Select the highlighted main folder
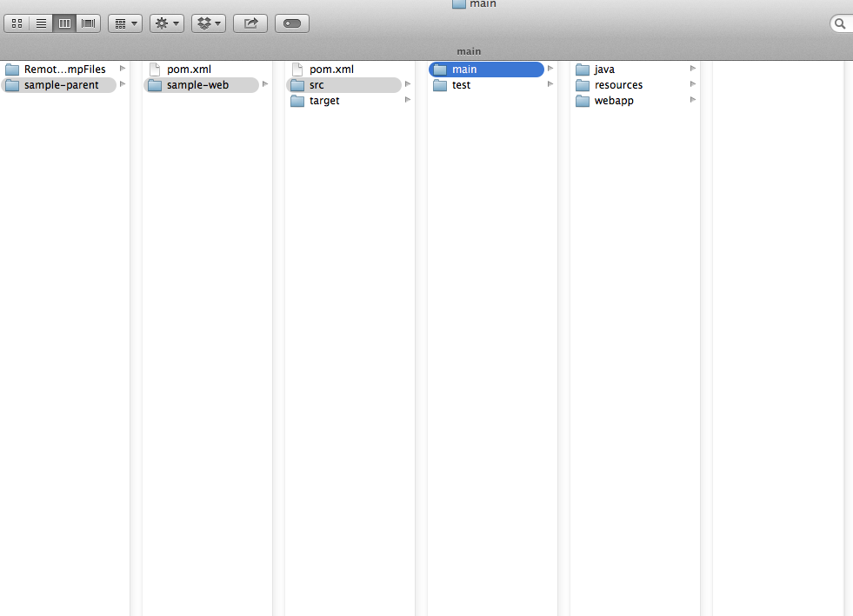 click(486, 69)
